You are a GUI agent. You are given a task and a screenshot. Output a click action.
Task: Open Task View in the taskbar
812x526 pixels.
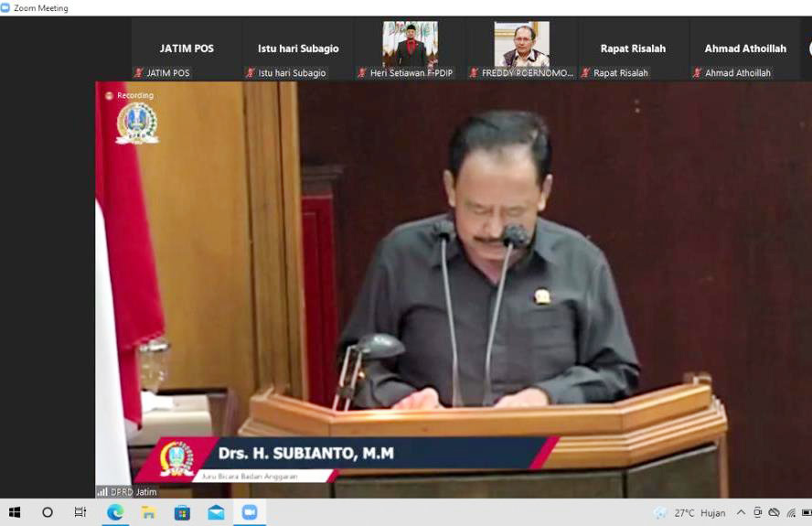click(x=80, y=512)
